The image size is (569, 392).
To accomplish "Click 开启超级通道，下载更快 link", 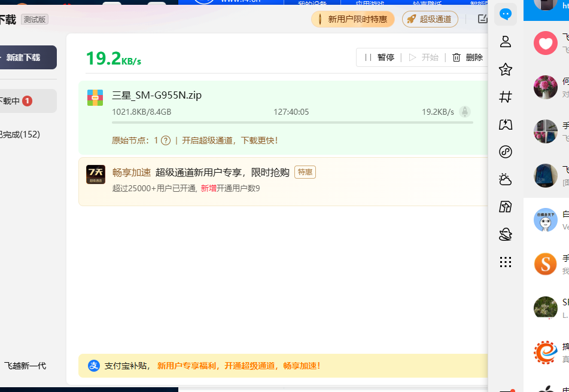I will [x=230, y=140].
